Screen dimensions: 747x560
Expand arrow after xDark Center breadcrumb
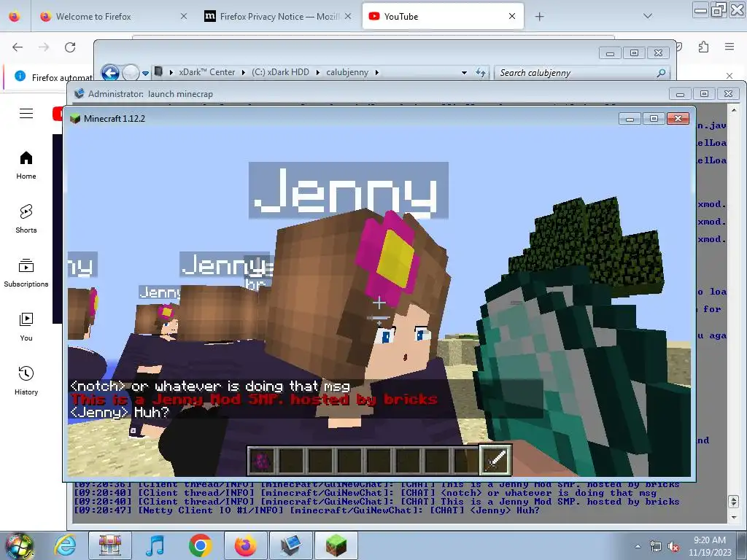click(x=243, y=72)
